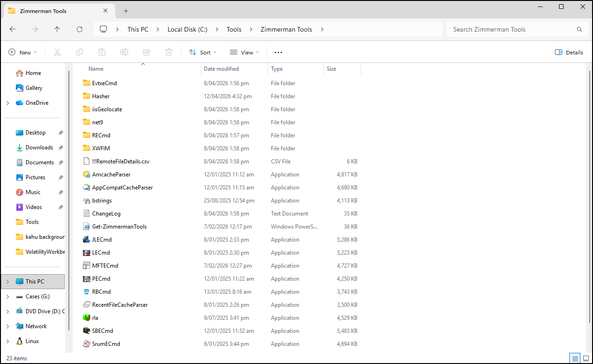Click the Cut scissors icon in toolbar
Image resolution: width=593 pixels, height=364 pixels.
click(x=57, y=52)
